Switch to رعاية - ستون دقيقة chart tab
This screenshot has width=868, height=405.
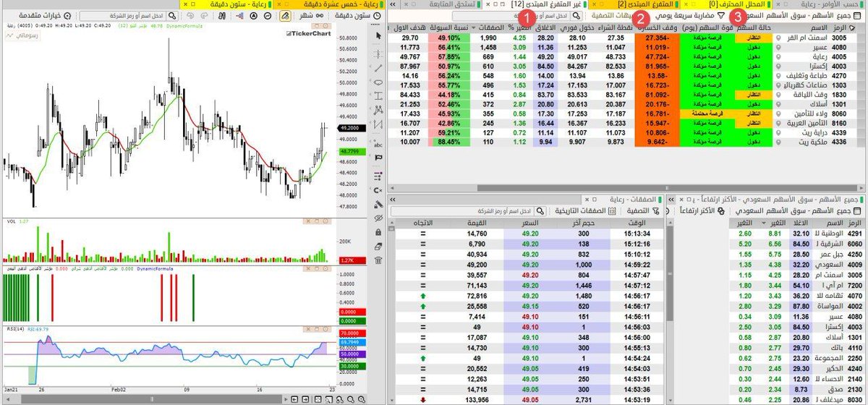224,4
